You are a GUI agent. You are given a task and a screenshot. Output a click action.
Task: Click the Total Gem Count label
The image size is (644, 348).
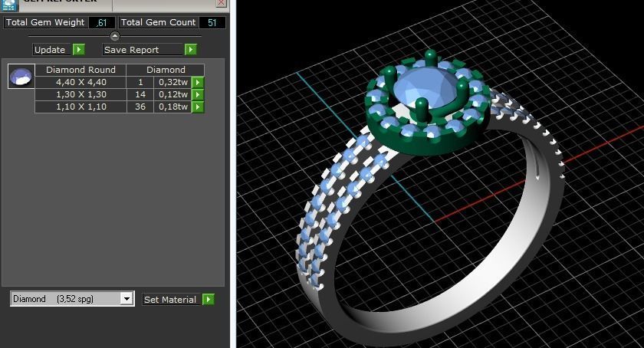pos(158,22)
